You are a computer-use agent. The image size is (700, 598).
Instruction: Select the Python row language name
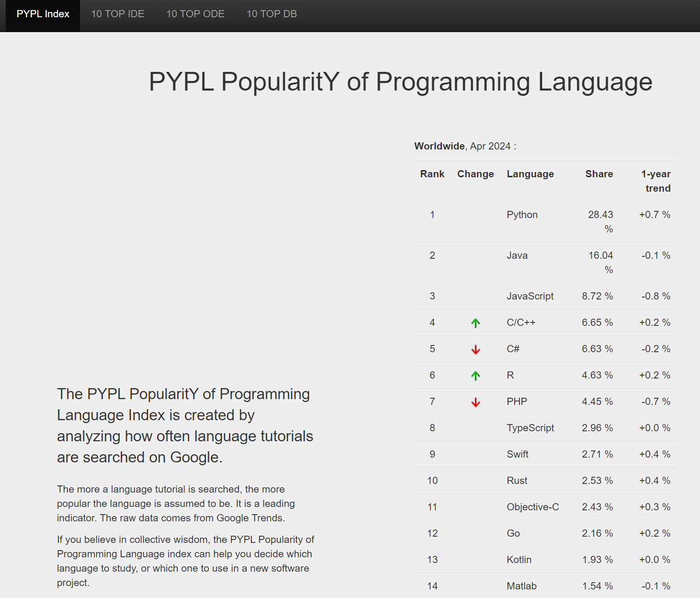tap(522, 215)
